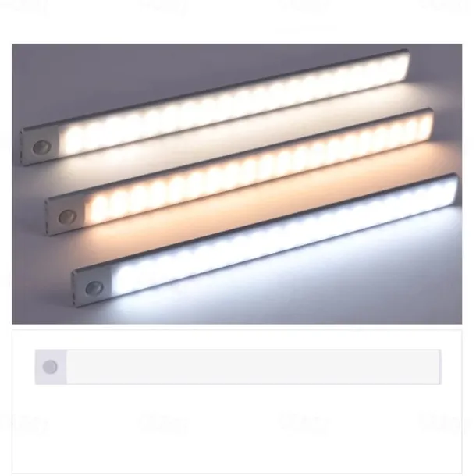Select the neutral white glowing LED strip

[x=234, y=101]
